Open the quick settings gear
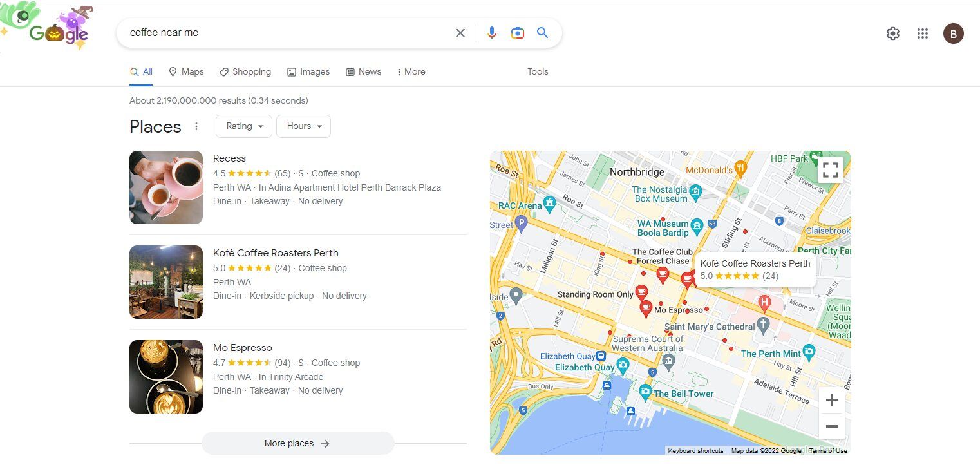Viewport: 980px width, 476px height. click(893, 33)
